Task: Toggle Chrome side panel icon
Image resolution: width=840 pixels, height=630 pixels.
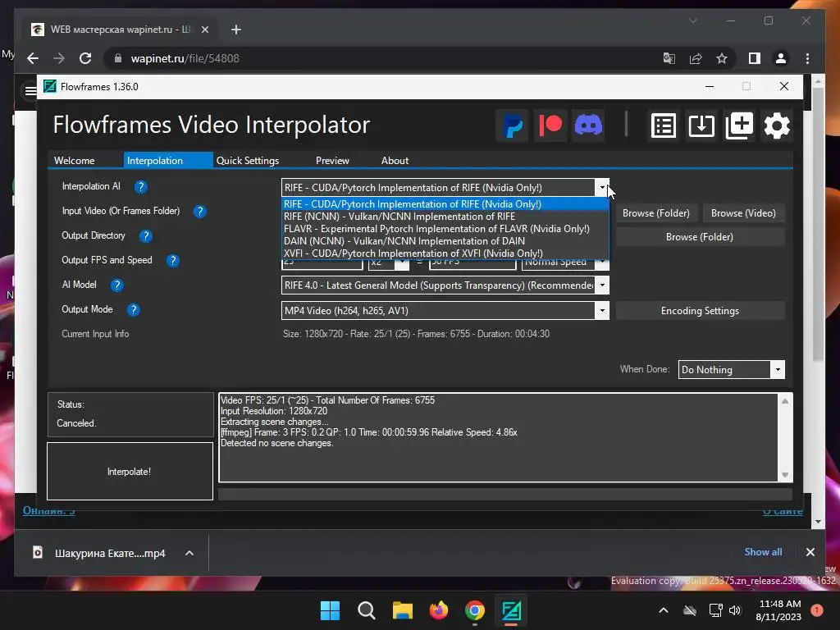Action: click(x=755, y=58)
